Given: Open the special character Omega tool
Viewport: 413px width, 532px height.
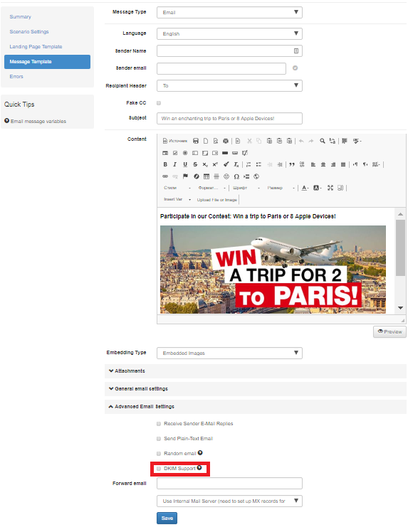Looking at the screenshot, I should 236,176.
